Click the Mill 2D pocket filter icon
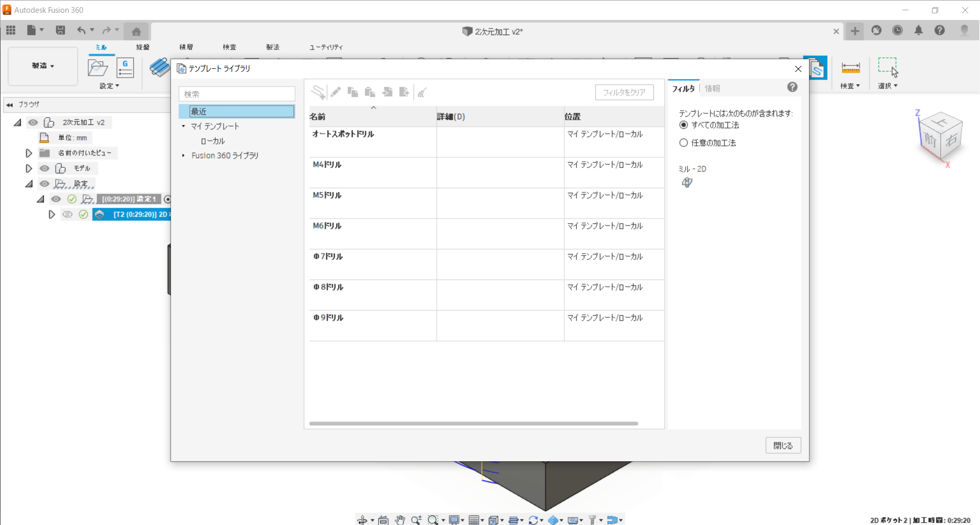Viewport: 980px width, 525px height. click(687, 182)
